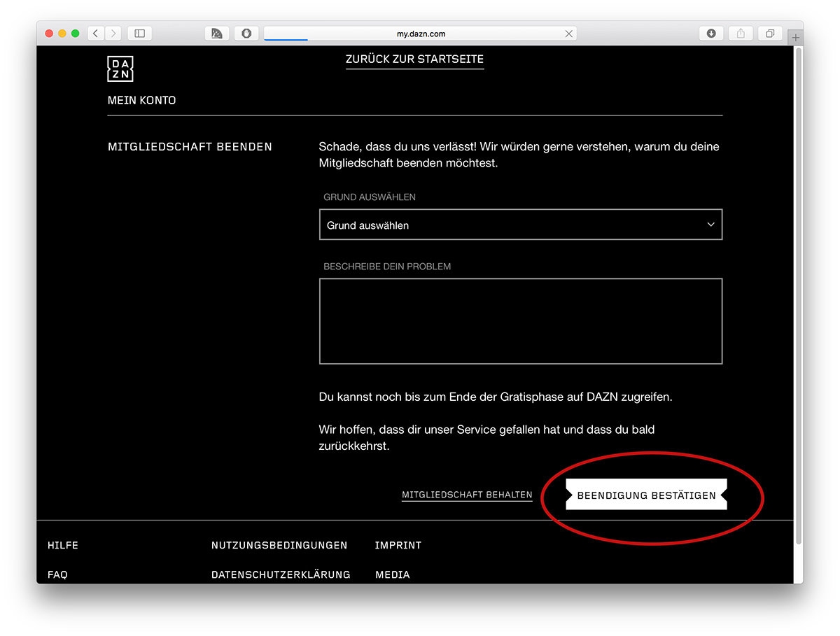Screen dimensions: 840x636
Task: Follow 'Zurück zur Startseite' link
Action: click(x=414, y=59)
